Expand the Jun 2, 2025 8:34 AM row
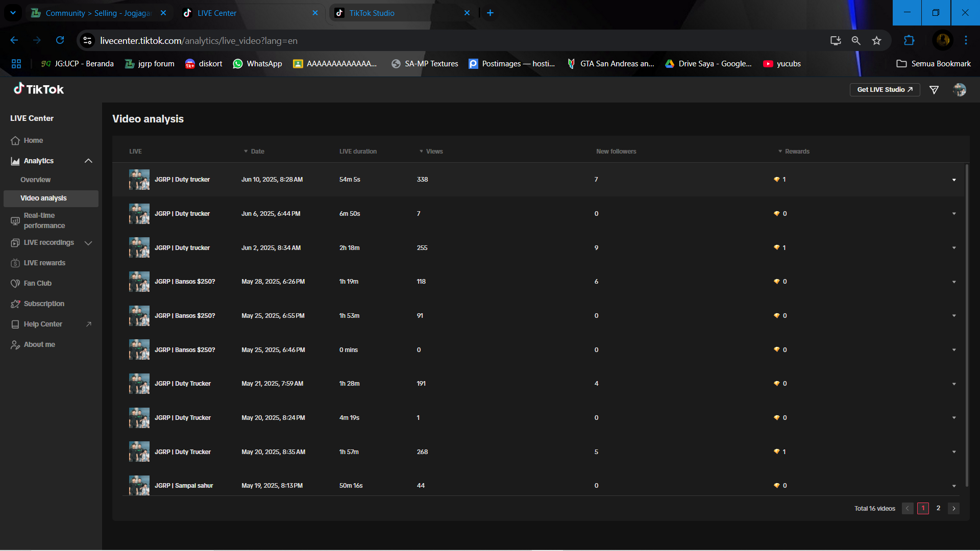Screen dimensions: 980x551 954,248
